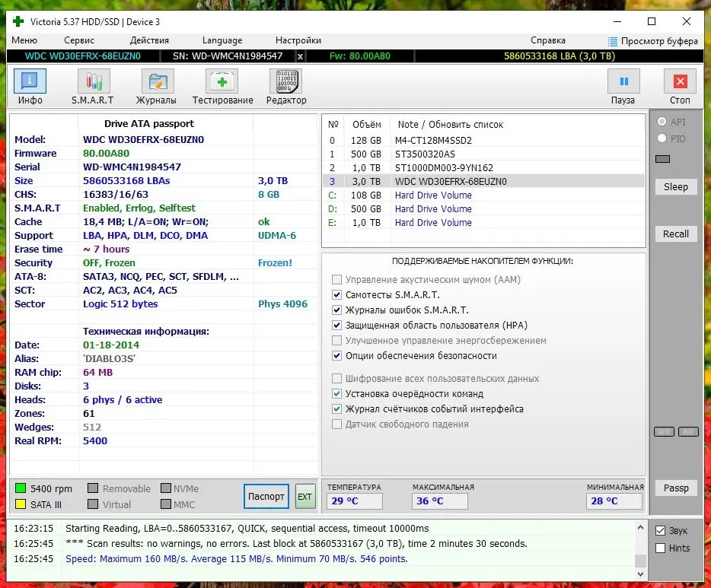This screenshot has height=588, width=711.
Task: Click the Паспорт button
Action: (x=266, y=497)
